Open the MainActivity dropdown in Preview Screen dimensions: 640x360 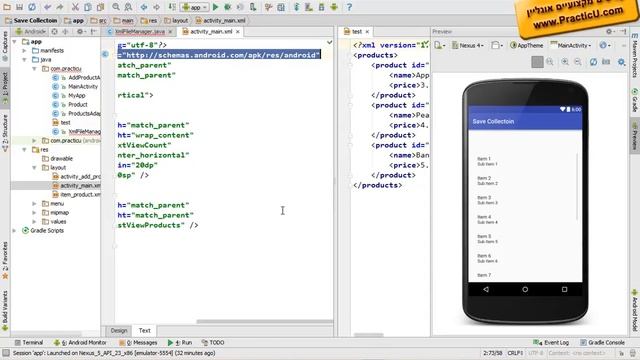coord(571,45)
